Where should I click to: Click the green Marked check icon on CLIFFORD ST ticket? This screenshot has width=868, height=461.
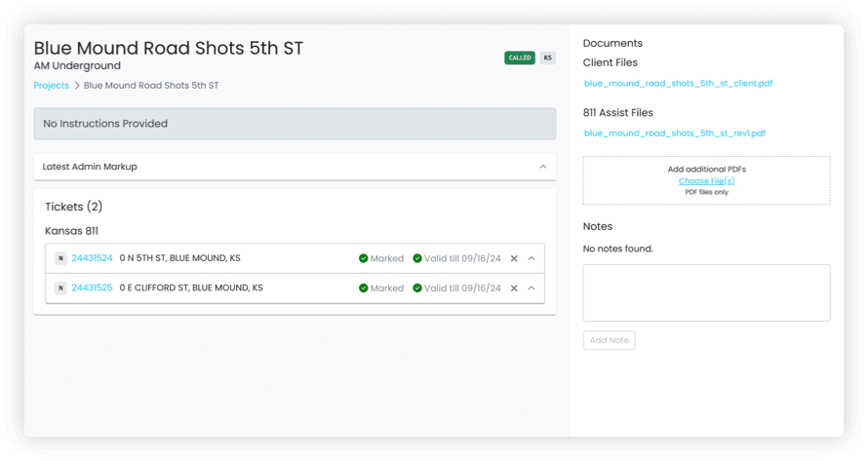tap(363, 288)
